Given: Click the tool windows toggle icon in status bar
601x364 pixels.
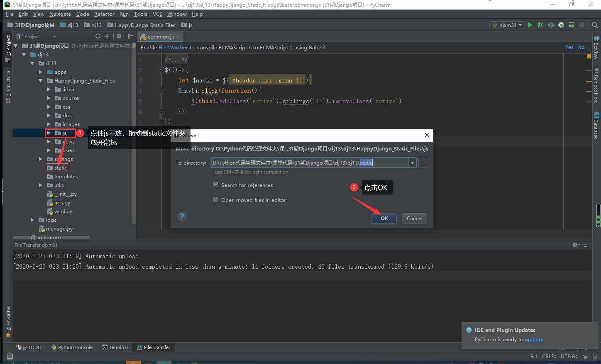Looking at the screenshot, I should coord(10,356).
